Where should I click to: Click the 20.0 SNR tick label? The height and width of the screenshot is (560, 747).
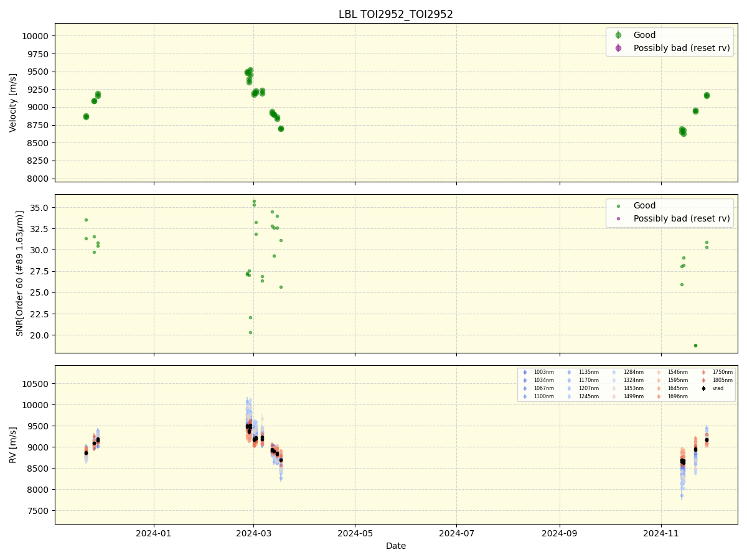point(40,335)
